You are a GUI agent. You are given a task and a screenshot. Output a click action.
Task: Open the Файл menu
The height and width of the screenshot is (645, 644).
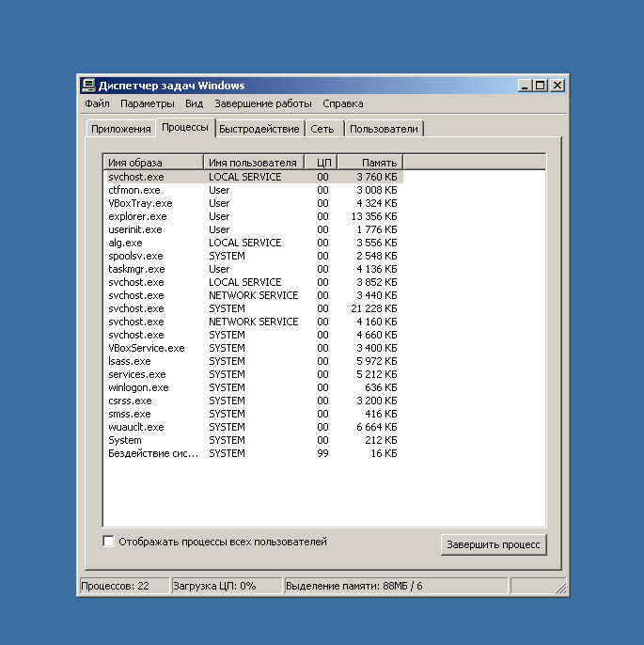pos(97,103)
